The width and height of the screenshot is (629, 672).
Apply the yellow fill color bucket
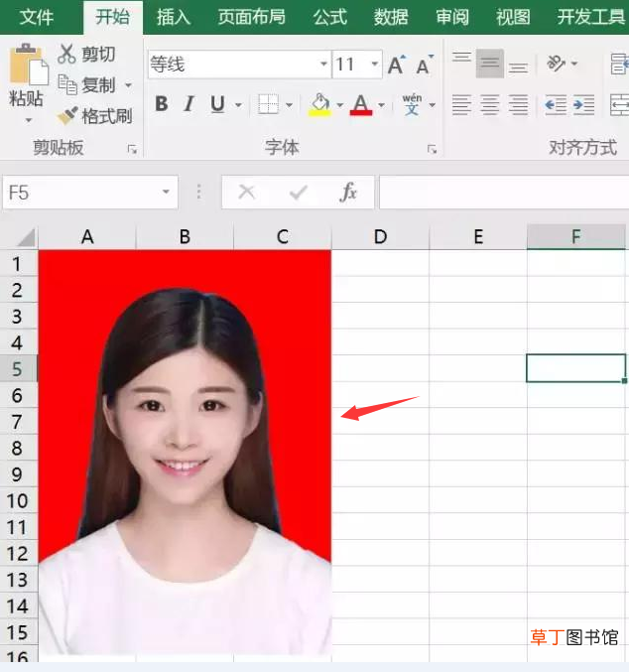pos(320,105)
